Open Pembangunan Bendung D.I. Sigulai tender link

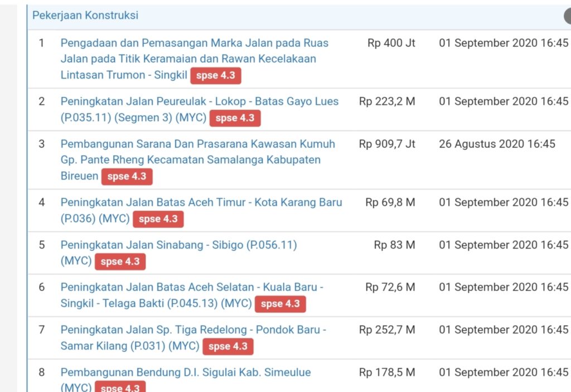(x=185, y=372)
